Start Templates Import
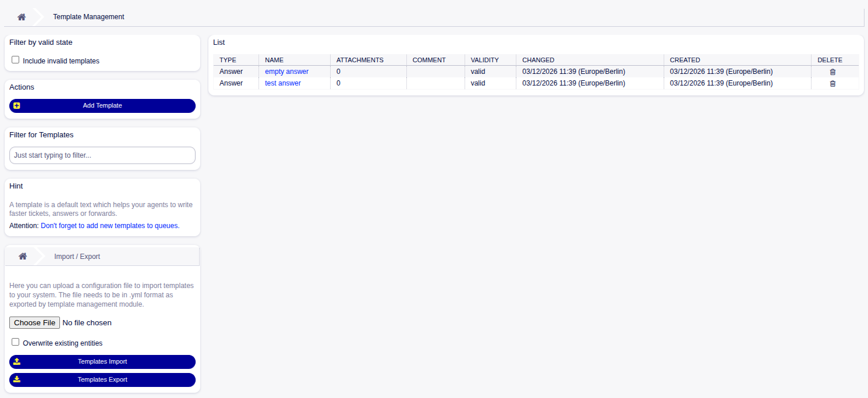Image resolution: width=868 pixels, height=398 pixels. (x=102, y=361)
